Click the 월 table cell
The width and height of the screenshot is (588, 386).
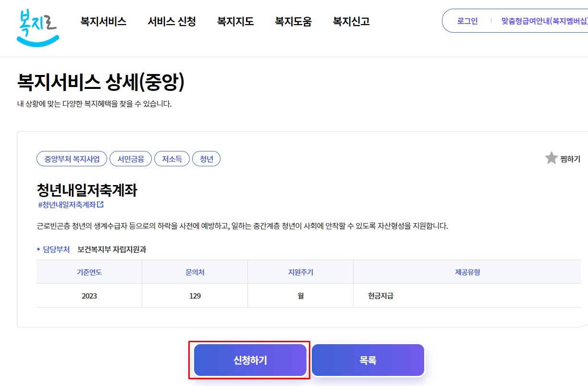(x=301, y=296)
